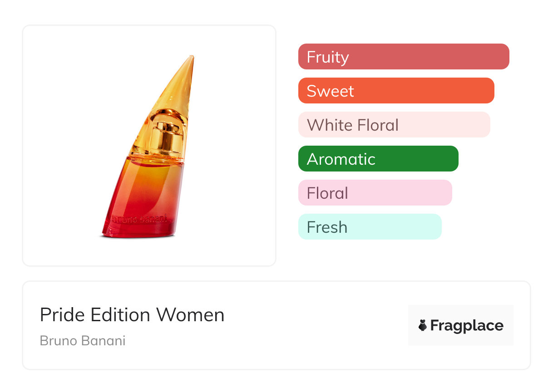Open the Pride Edition Women title
Image resolution: width=553 pixels, height=392 pixels.
[x=132, y=315]
